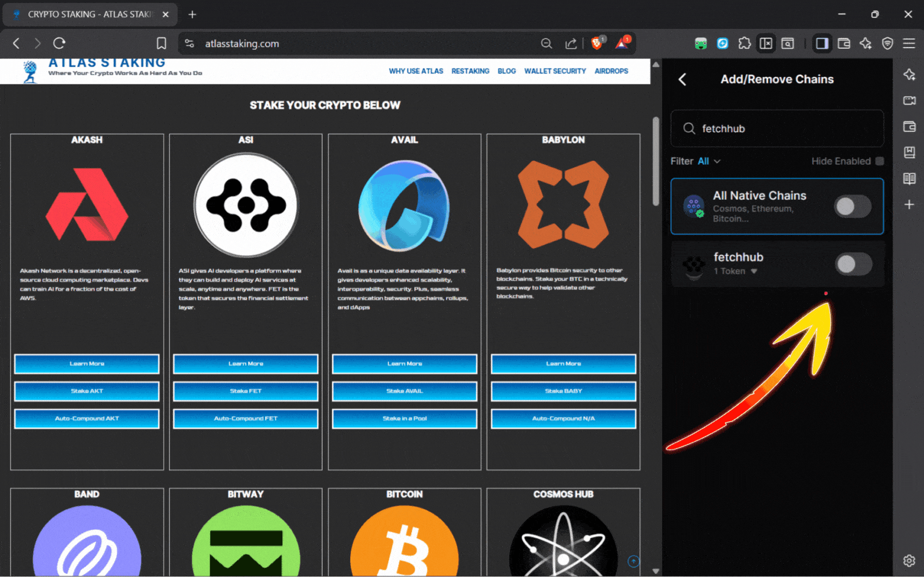The height and width of the screenshot is (577, 924).
Task: Select the WALLET SECURITY menu item
Action: pyautogui.click(x=554, y=71)
